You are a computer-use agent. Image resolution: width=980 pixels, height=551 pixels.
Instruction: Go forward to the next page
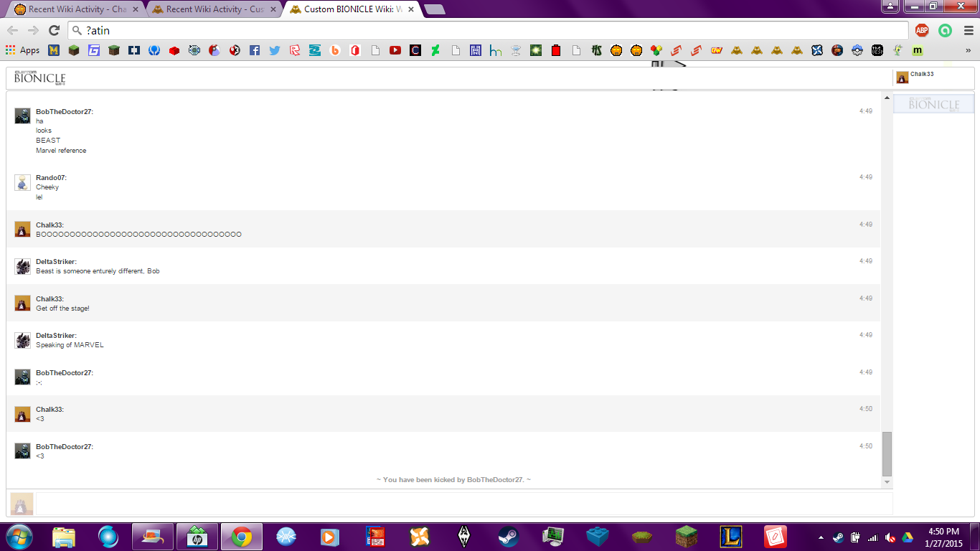pyautogui.click(x=33, y=30)
